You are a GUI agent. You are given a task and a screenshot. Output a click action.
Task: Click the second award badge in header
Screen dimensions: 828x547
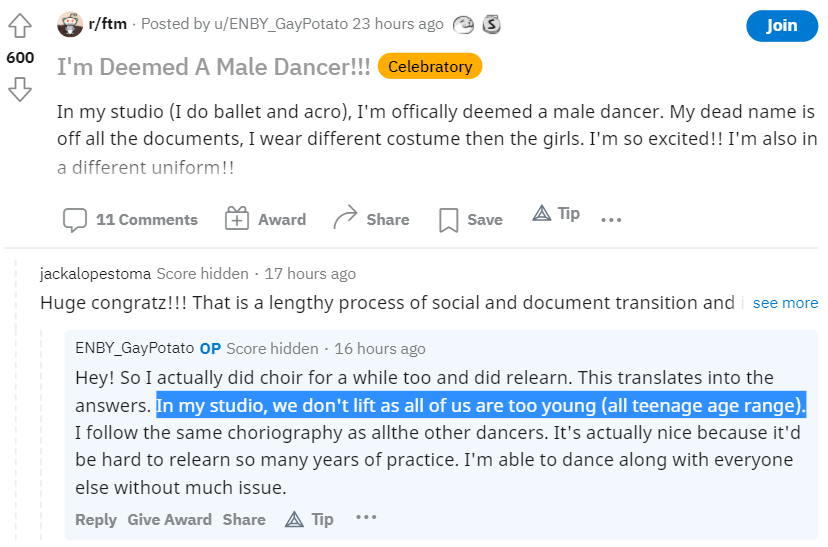coord(491,24)
